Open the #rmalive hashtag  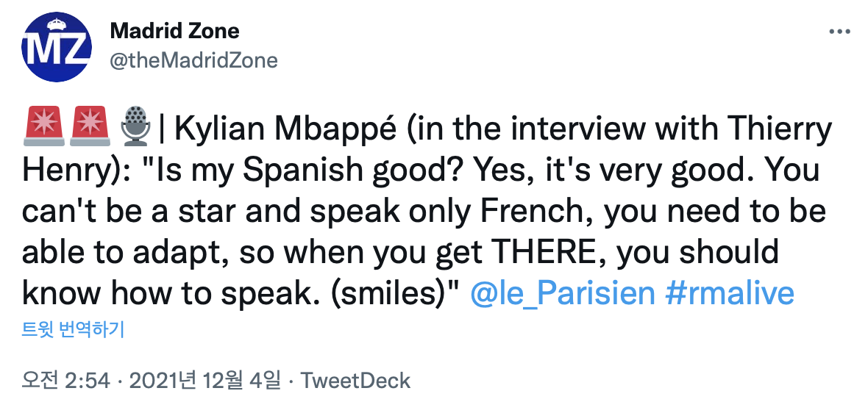coord(729,293)
